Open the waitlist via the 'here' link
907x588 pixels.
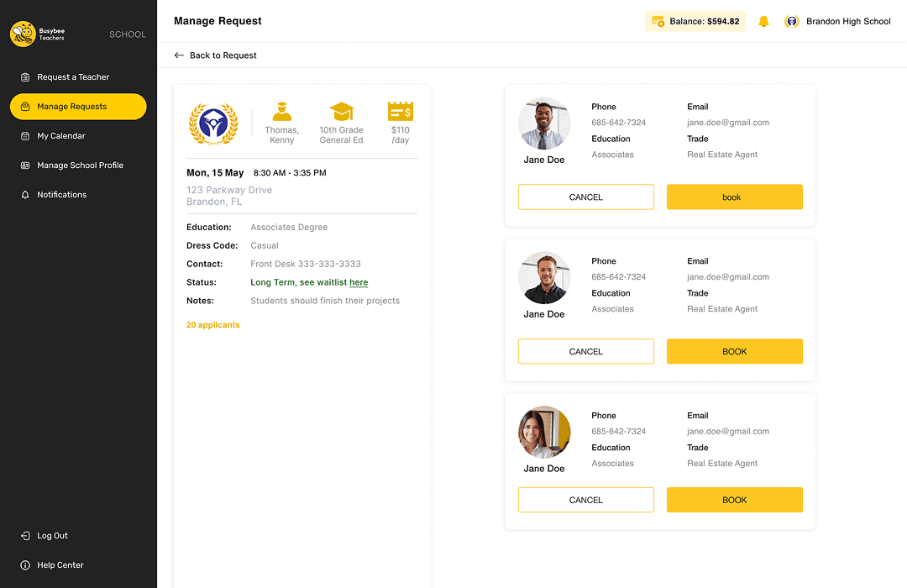(359, 282)
